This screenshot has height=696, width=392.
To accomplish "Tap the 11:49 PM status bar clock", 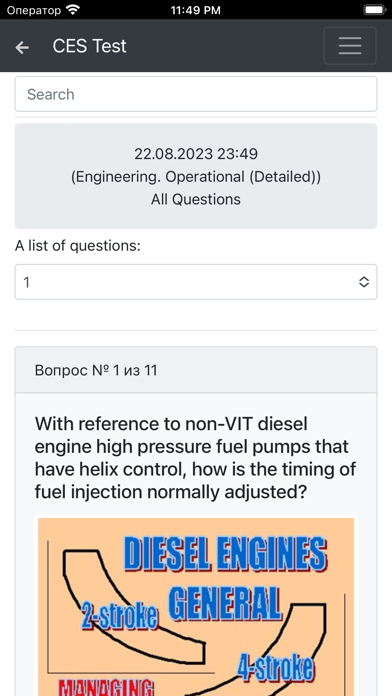I will pos(196,10).
